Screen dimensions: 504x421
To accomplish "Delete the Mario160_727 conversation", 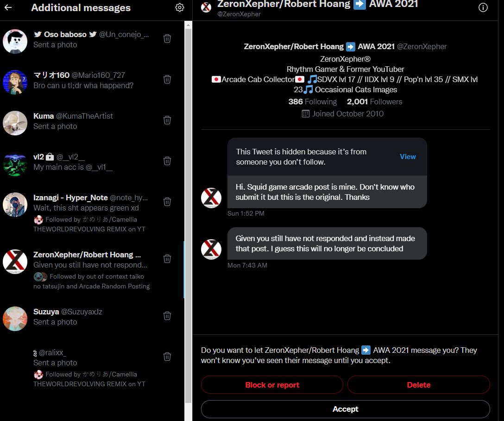I will pyautogui.click(x=167, y=79).
